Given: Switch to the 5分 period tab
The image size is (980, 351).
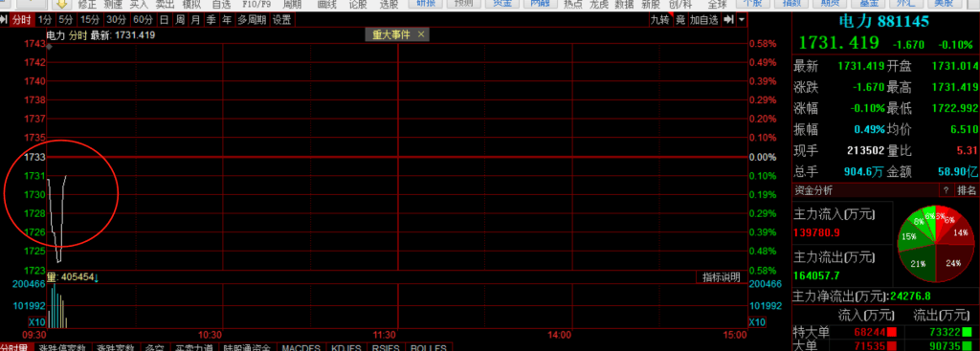Looking at the screenshot, I should point(66,20).
